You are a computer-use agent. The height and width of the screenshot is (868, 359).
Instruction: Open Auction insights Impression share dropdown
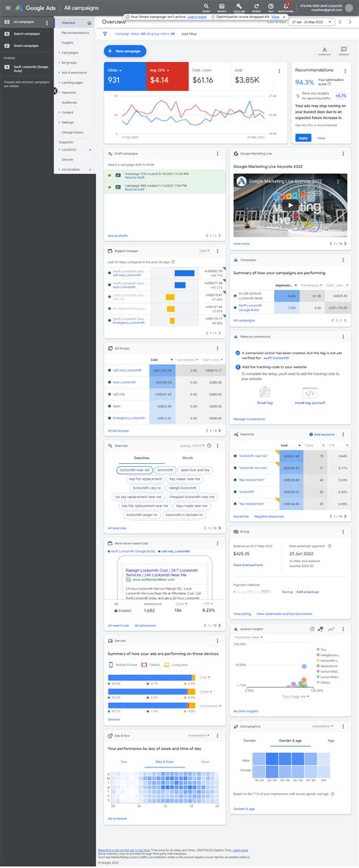[248, 638]
